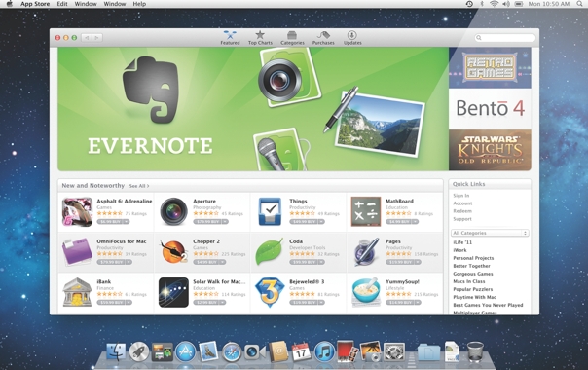Click the Buy price button for Pages
Screen dimensions: 588x370
[x=400, y=262]
